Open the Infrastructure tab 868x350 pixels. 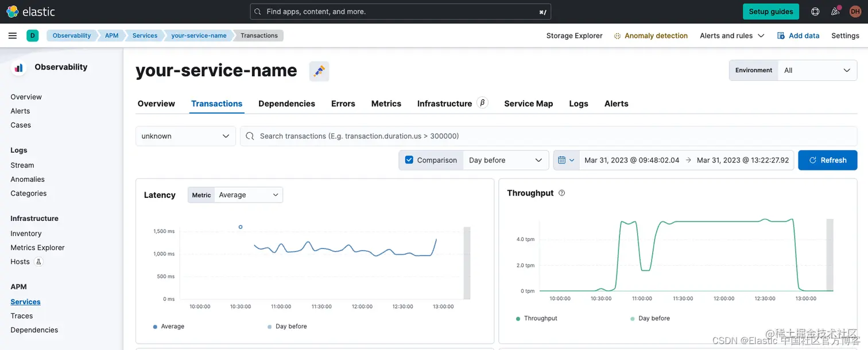click(444, 104)
